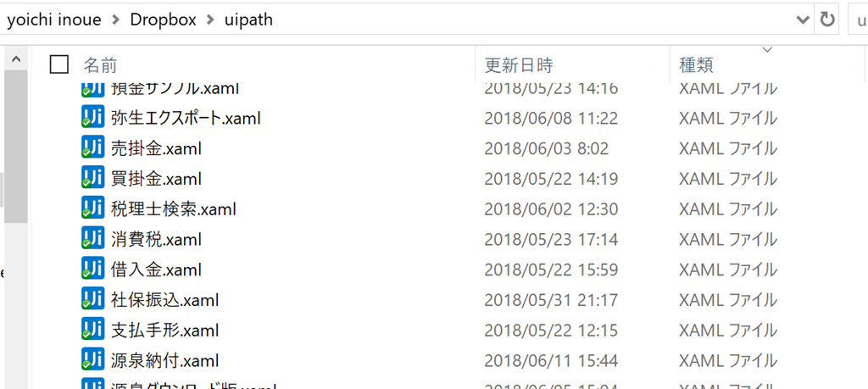868x389 pixels.
Task: Select the file 支払手形.xaml
Action: click(165, 331)
